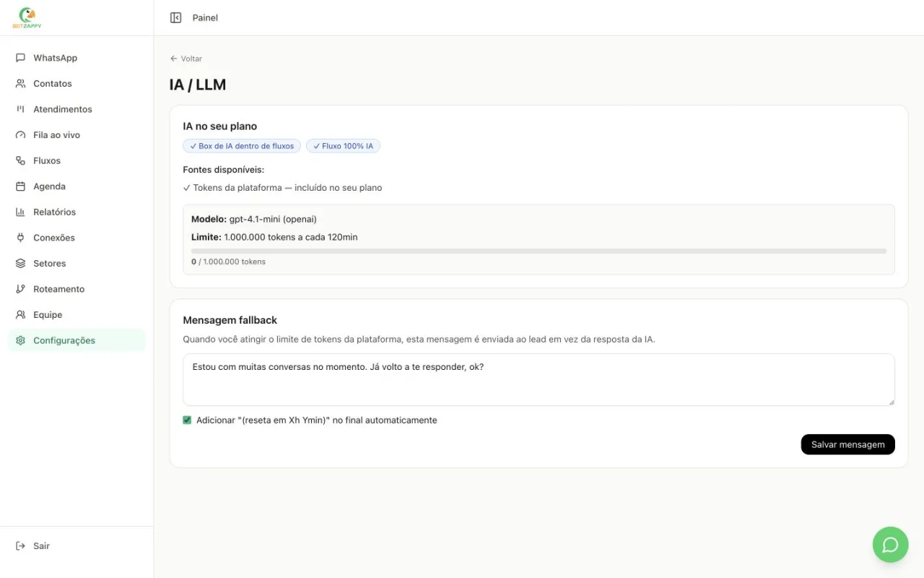Click the token usage progress bar
Viewport: 924px width, 578px height.
539,251
